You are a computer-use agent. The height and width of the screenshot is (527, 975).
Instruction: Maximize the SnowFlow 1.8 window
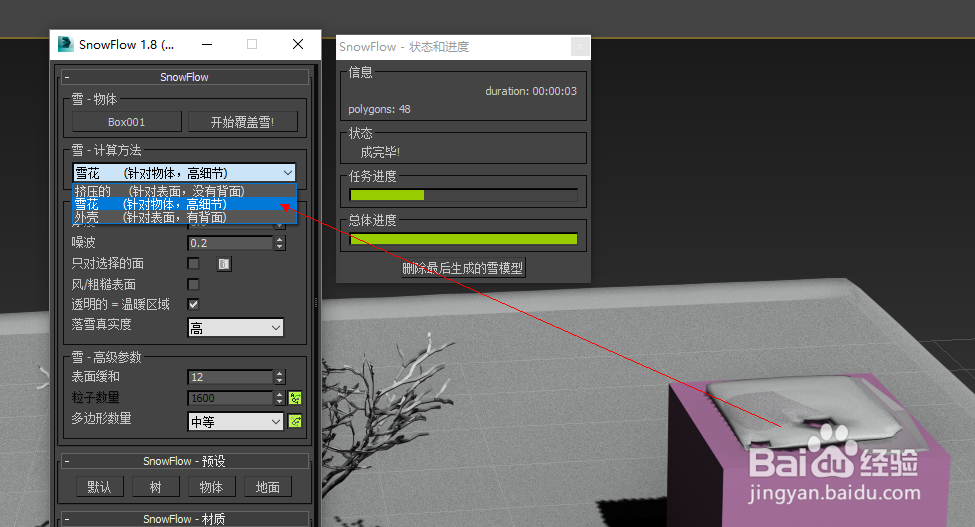pos(252,44)
